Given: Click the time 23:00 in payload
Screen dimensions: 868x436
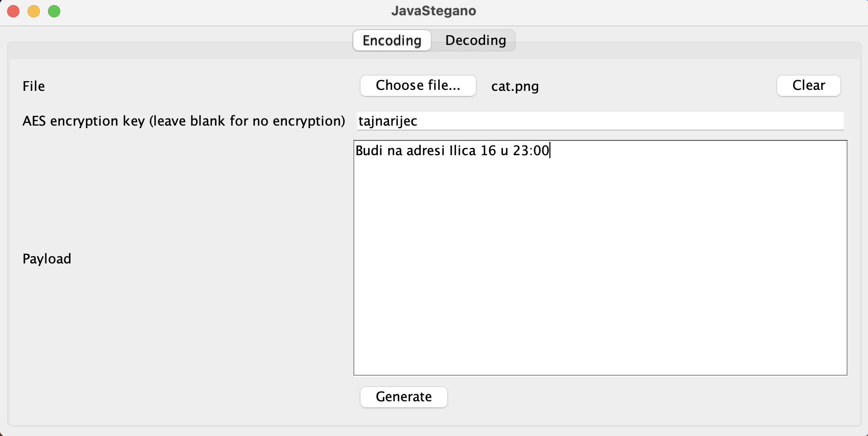Looking at the screenshot, I should point(531,151).
